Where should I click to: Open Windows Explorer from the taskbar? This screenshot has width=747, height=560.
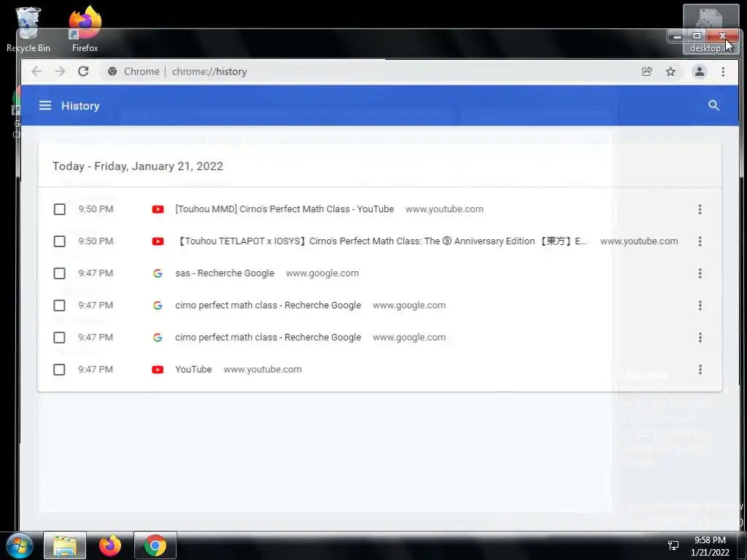pos(65,545)
